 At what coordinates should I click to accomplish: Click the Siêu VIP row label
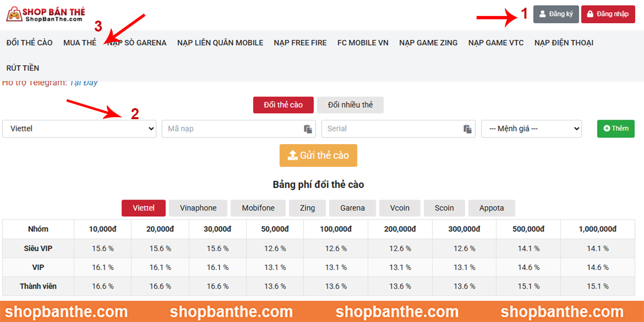pyautogui.click(x=38, y=249)
